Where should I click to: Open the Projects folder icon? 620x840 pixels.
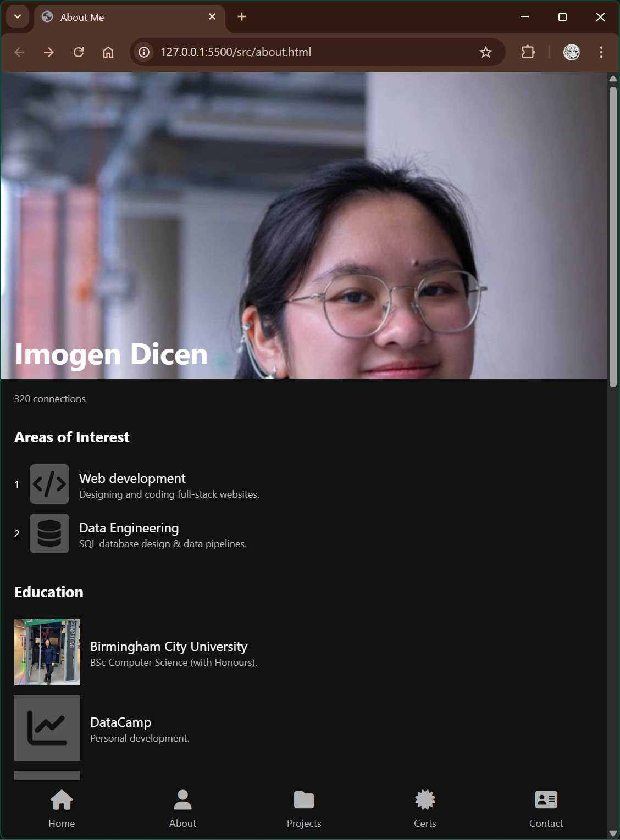click(x=303, y=800)
